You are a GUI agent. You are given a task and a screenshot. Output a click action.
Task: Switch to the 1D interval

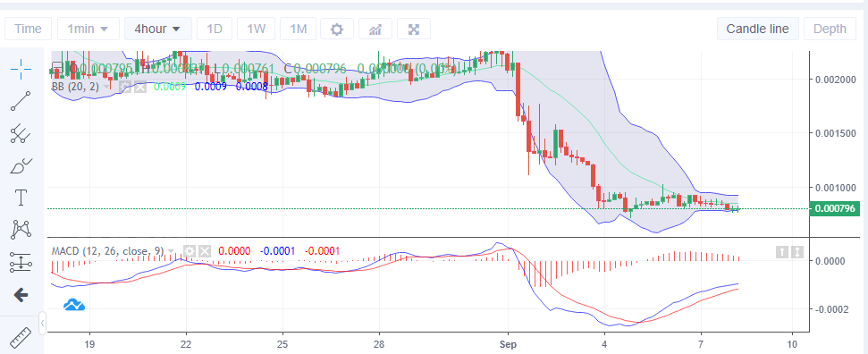click(215, 29)
